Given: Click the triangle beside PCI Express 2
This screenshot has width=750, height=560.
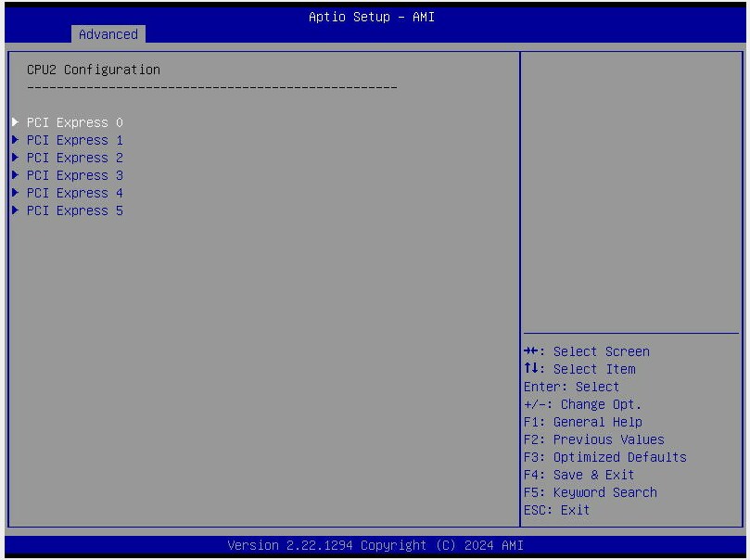Looking at the screenshot, I should 15,157.
